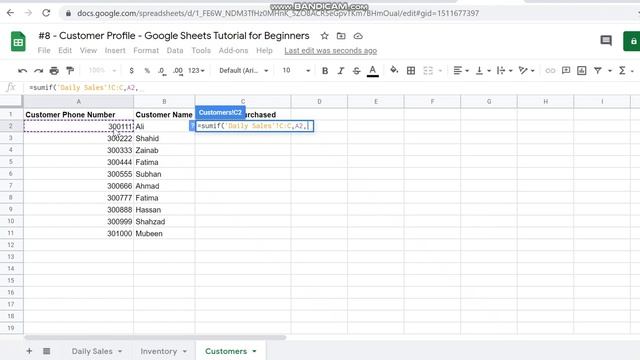This screenshot has height=360, width=640.
Task: Toggle Bold formatting
Action: (x=325, y=71)
